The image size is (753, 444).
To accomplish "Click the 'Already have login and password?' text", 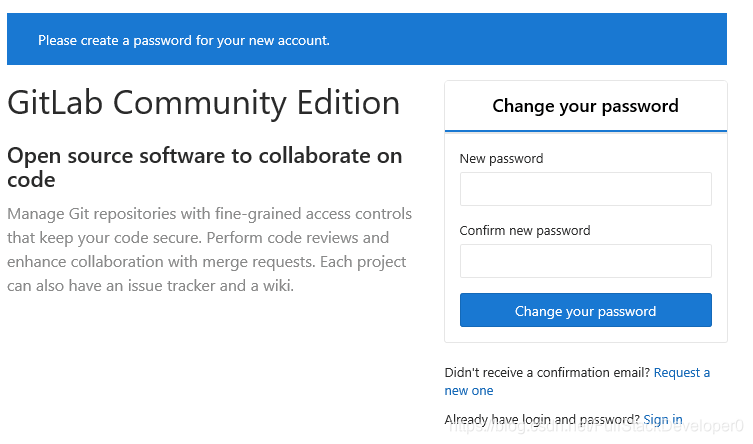I will (x=542, y=420).
